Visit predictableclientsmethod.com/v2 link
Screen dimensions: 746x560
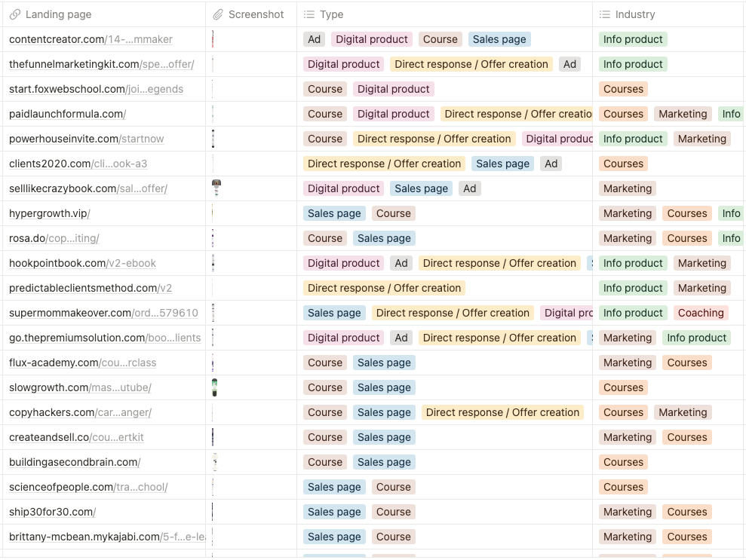[91, 288]
